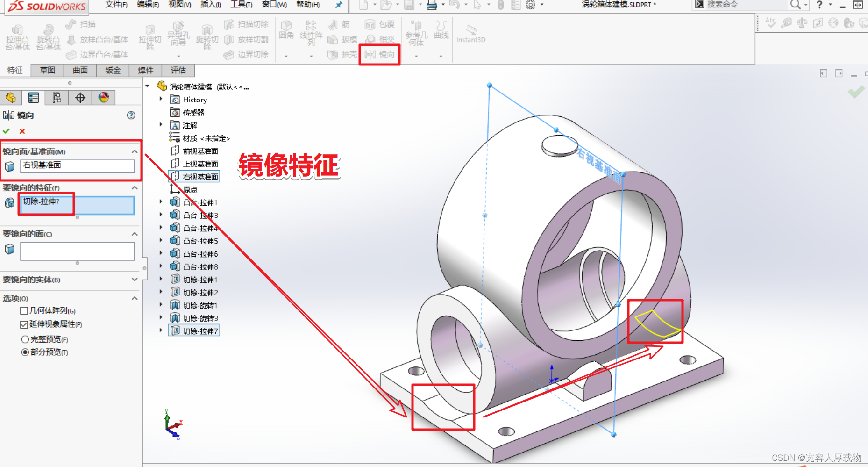Select the Fillet (圆角) tool

coord(286,30)
